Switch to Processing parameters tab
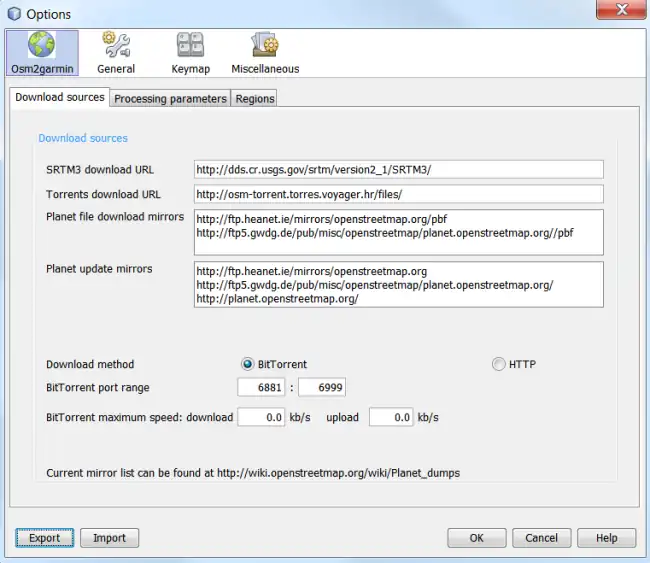Screen dimensions: 650x563 [x=170, y=99]
